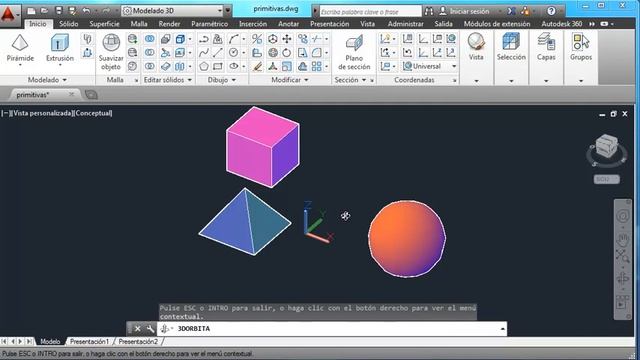Switch to the Presentación2 layout tab

[x=138, y=342]
